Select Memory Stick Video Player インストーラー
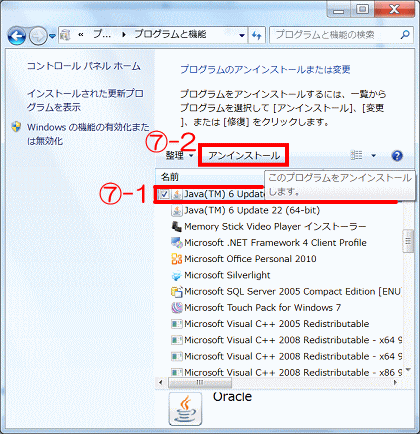Image resolution: width=420 pixels, height=434 pixels. click(x=275, y=227)
